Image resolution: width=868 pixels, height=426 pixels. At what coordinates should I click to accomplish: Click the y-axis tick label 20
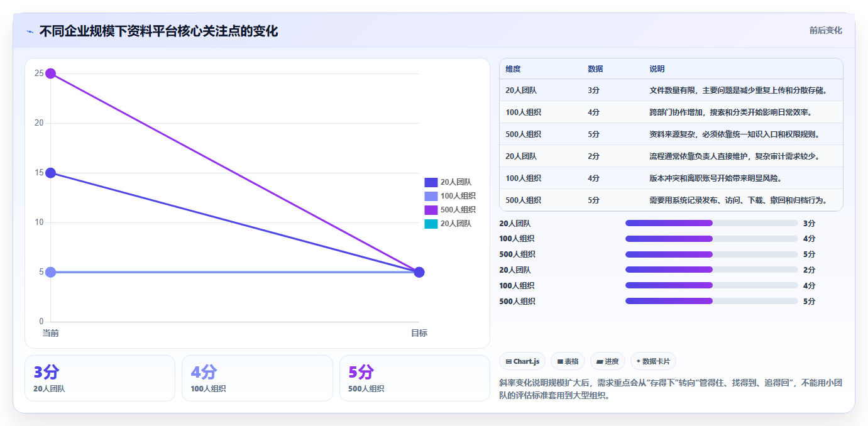tap(39, 123)
